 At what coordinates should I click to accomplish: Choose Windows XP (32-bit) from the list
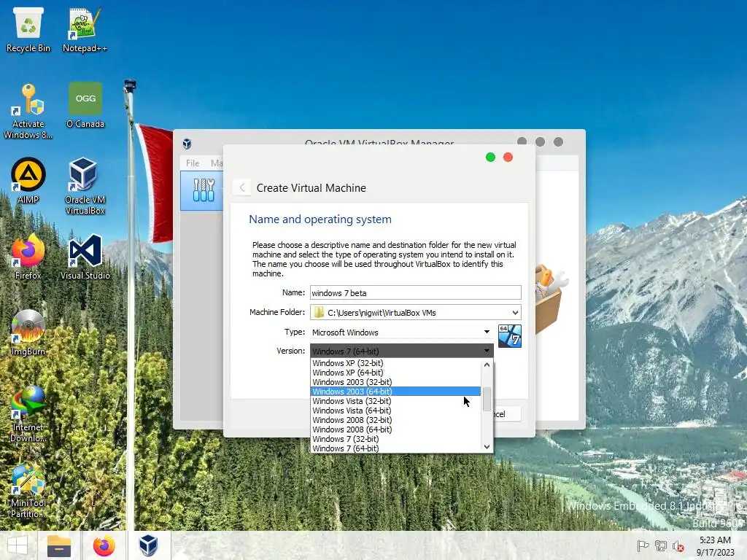click(395, 363)
